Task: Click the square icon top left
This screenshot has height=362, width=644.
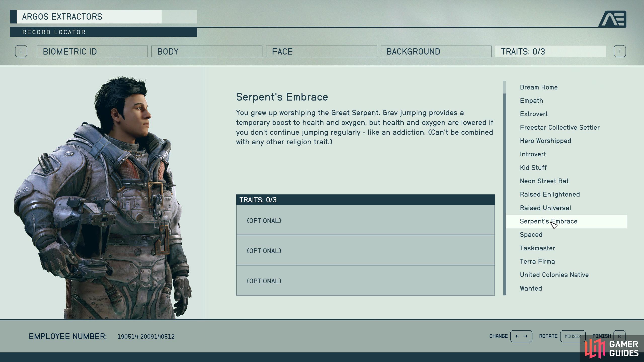Action: pyautogui.click(x=21, y=51)
